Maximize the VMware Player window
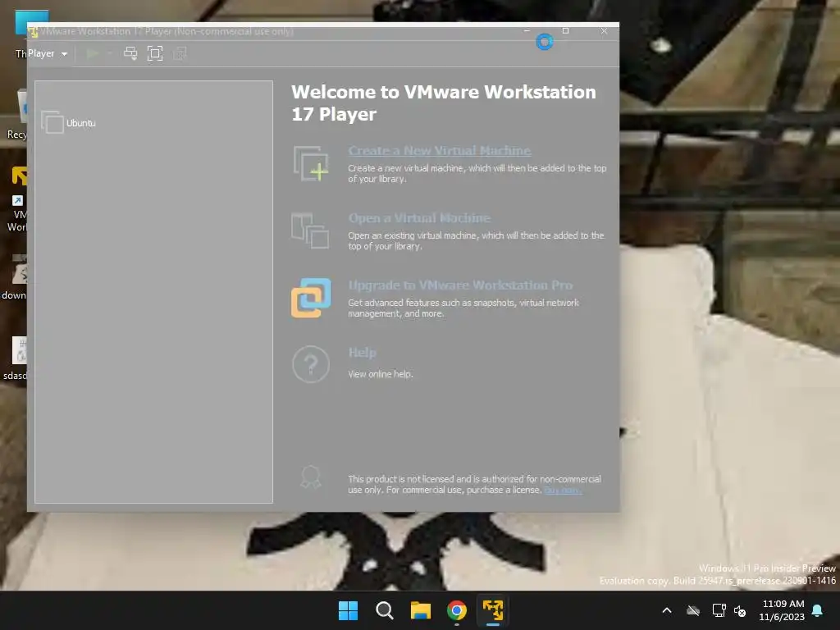The width and height of the screenshot is (840, 630). pyautogui.click(x=565, y=31)
